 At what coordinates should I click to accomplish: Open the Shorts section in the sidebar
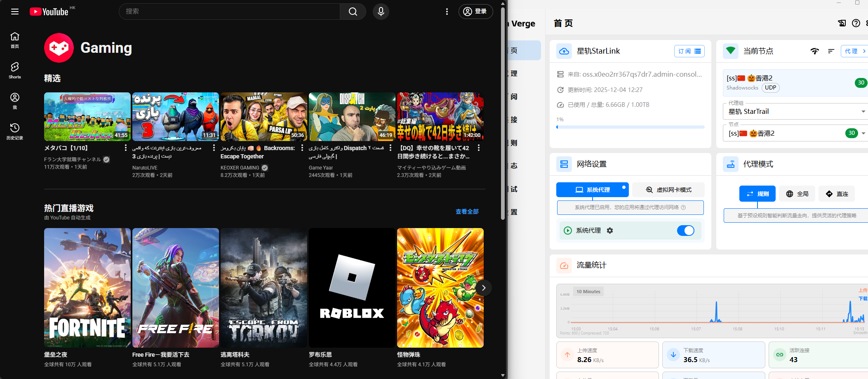15,70
